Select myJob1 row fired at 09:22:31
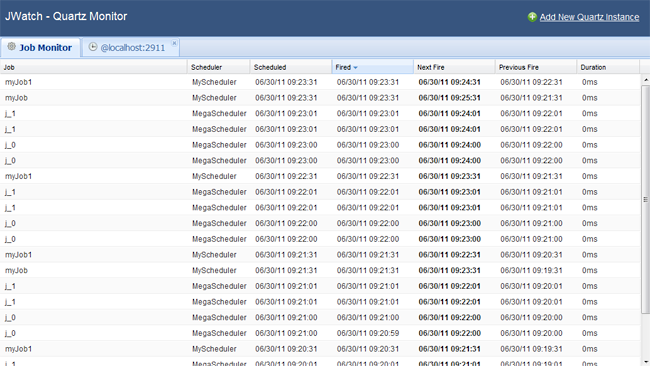Screen dimensions: 650x366 (320, 176)
